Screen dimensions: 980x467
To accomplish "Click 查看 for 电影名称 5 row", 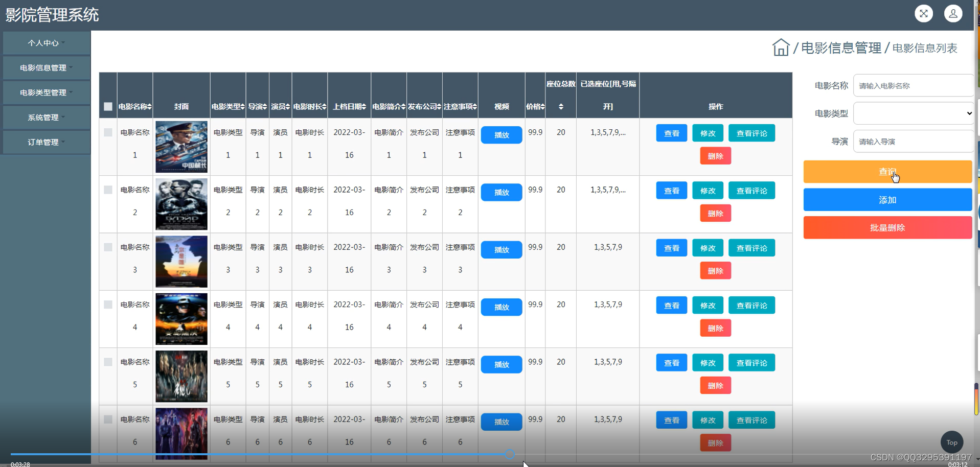I will [672, 363].
